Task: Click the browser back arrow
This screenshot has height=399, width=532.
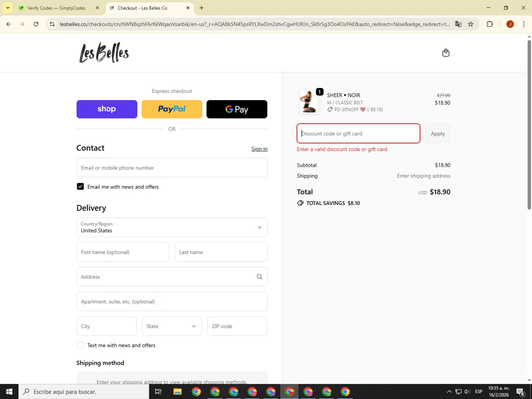Action: point(9,24)
